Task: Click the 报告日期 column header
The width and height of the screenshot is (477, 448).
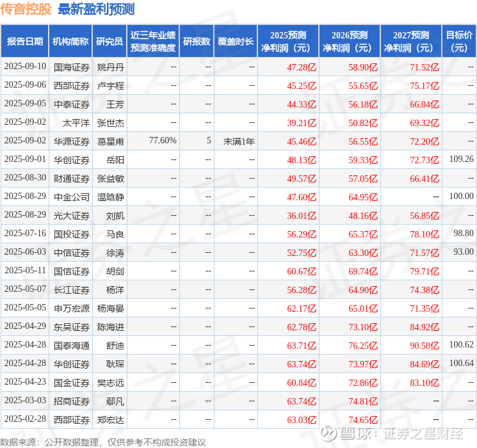Action: click(x=24, y=42)
